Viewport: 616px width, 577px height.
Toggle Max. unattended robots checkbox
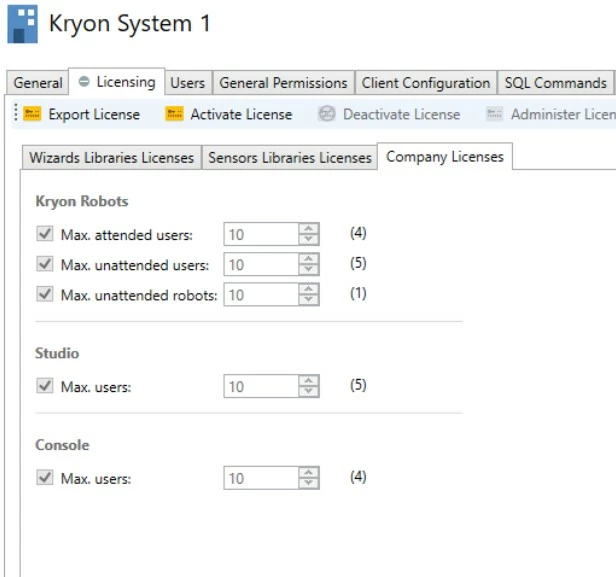pyautogui.click(x=45, y=294)
